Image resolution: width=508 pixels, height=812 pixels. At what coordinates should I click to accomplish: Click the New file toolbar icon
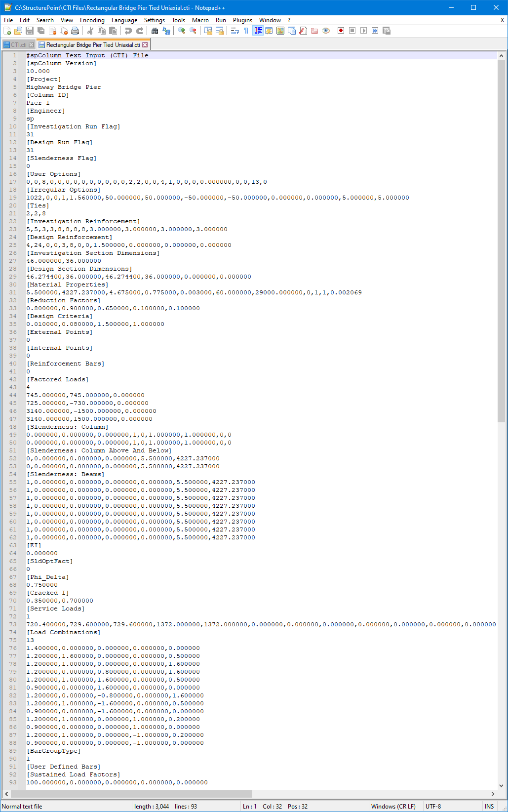[7, 31]
